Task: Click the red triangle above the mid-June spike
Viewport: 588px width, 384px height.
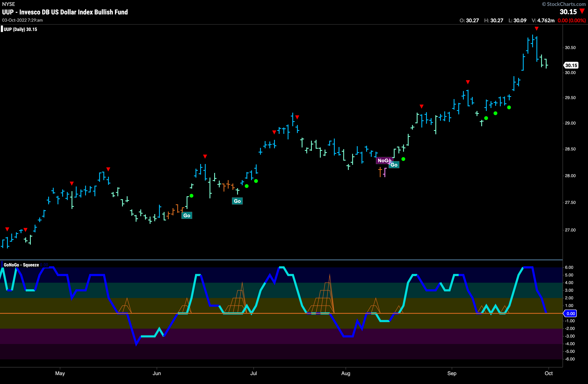Action: pos(205,156)
